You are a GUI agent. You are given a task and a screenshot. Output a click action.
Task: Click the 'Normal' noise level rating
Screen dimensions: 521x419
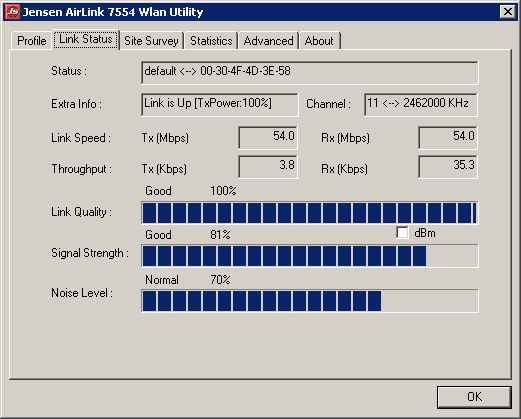tap(162, 280)
